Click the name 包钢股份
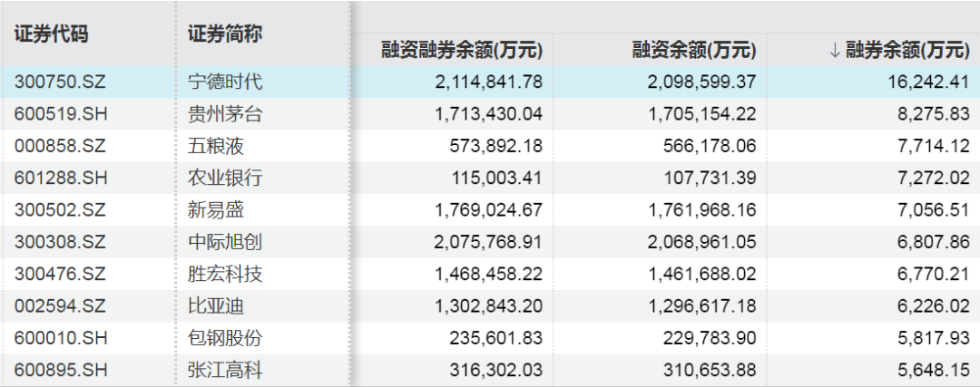This screenshot has width=980, height=387. pos(225,338)
